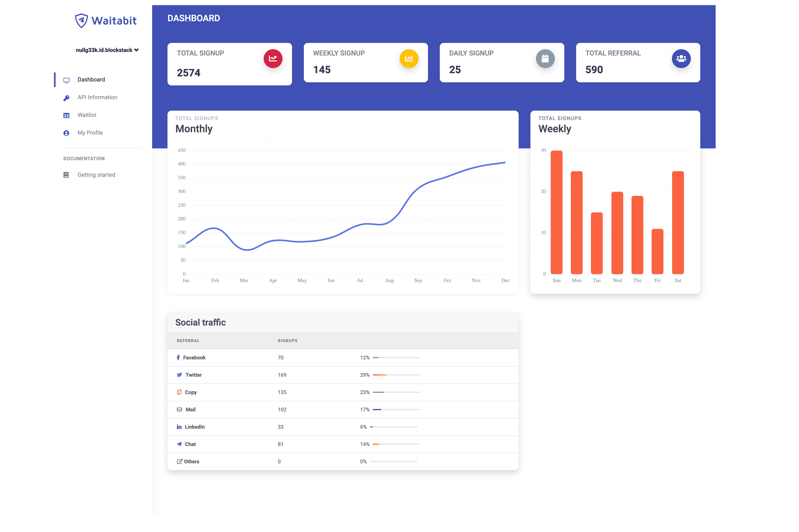Click the red Total Signup chart icon
This screenshot has height=532, width=799.
[x=273, y=58]
